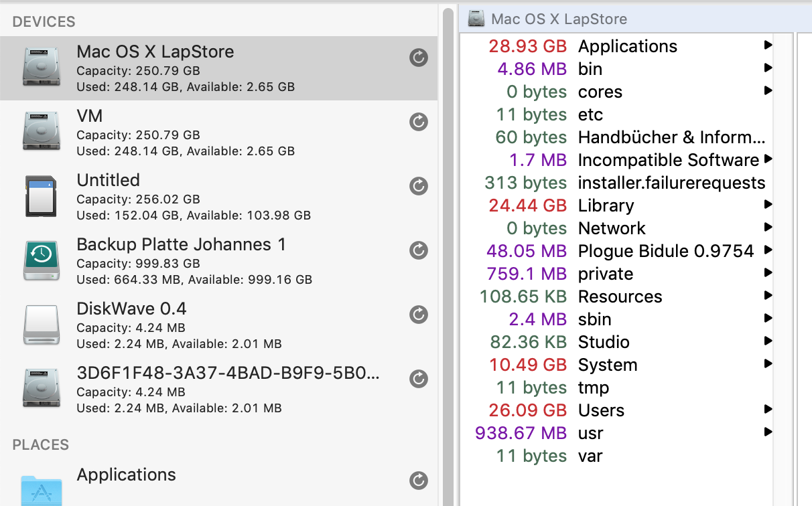Screen dimensions: 812x506
Task: Expand the private folder arrow
Action: [768, 273]
